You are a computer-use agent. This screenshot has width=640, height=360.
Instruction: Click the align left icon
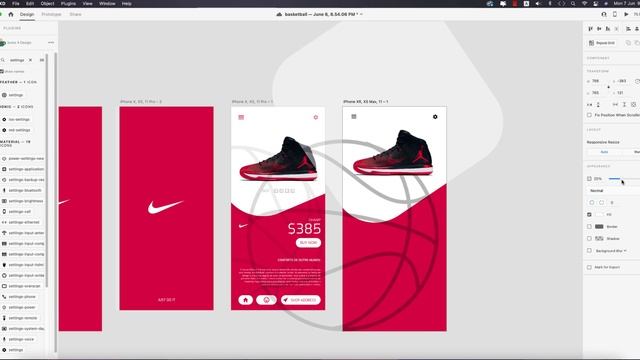pyautogui.click(x=628, y=29)
